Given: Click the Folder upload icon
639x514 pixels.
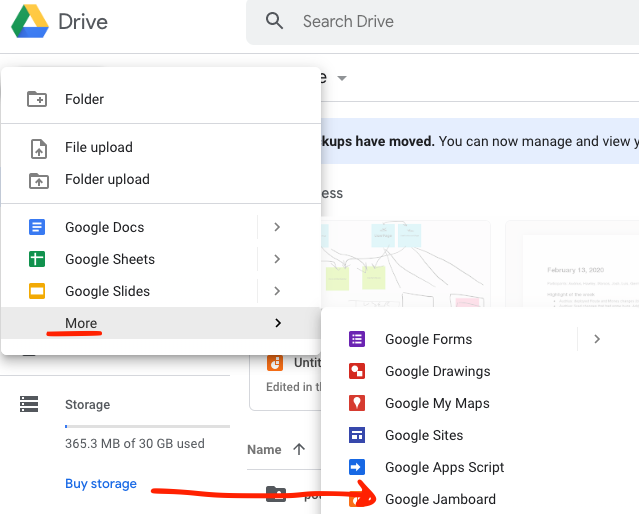Looking at the screenshot, I should [x=39, y=180].
